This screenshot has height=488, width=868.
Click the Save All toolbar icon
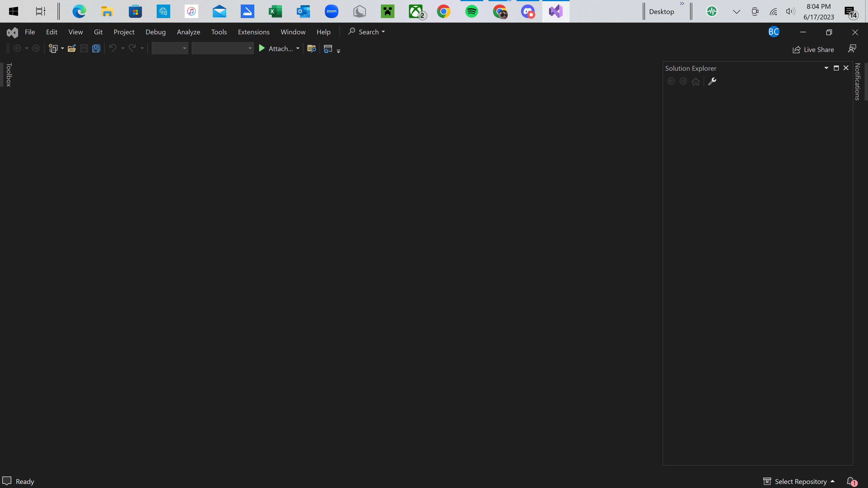click(96, 49)
